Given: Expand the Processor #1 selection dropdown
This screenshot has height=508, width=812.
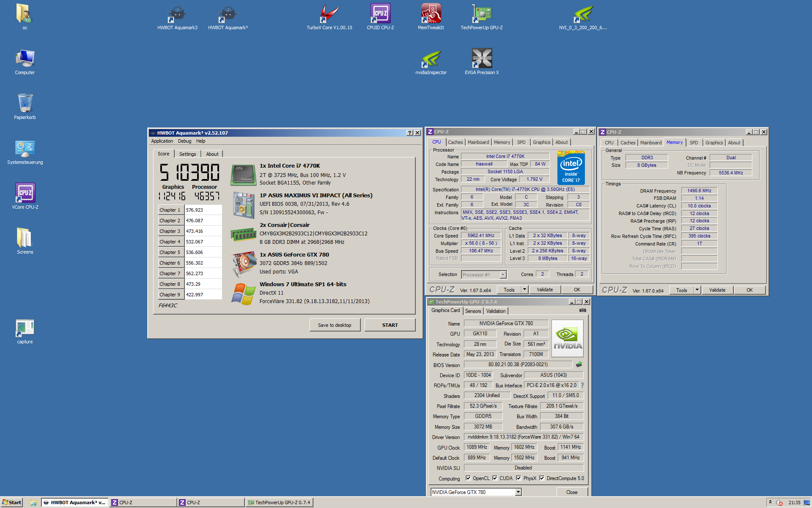Looking at the screenshot, I should coord(503,275).
